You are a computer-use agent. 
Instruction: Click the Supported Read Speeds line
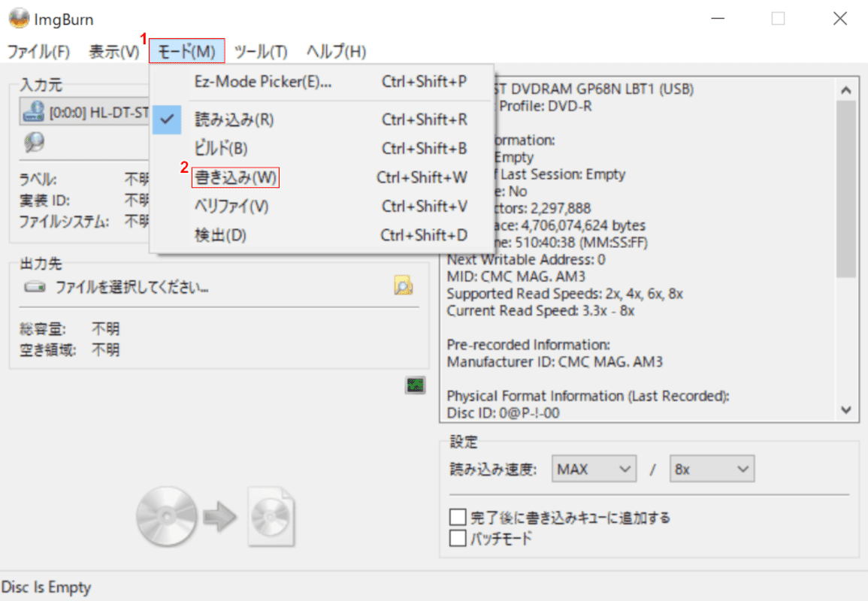point(565,294)
